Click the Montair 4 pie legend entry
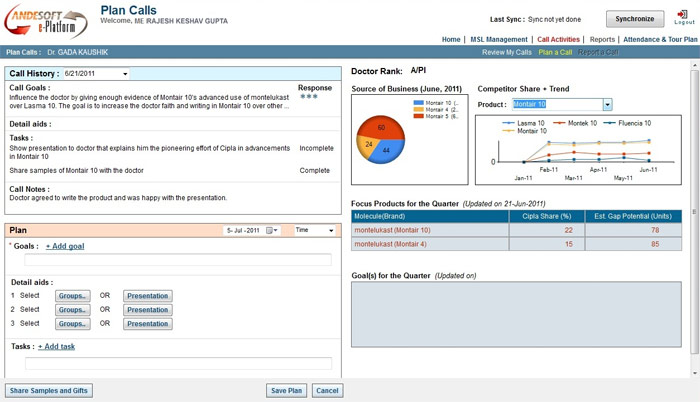The height and width of the screenshot is (402, 700). [x=436, y=109]
